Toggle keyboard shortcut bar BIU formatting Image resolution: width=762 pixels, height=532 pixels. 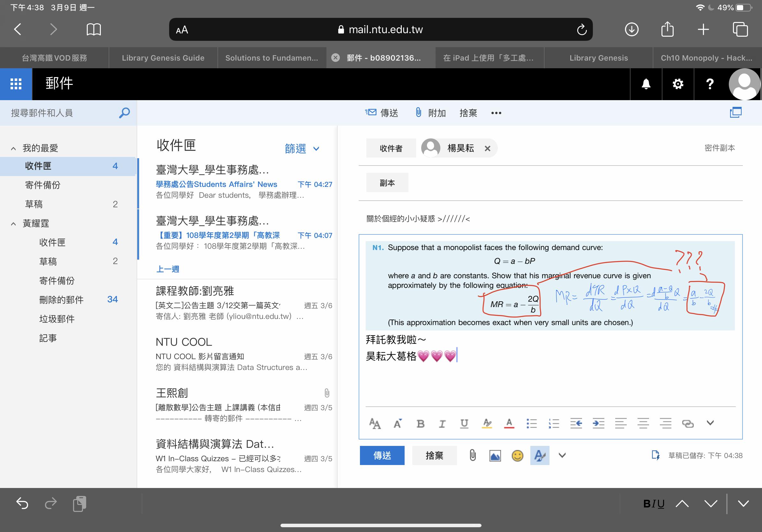[x=654, y=504]
